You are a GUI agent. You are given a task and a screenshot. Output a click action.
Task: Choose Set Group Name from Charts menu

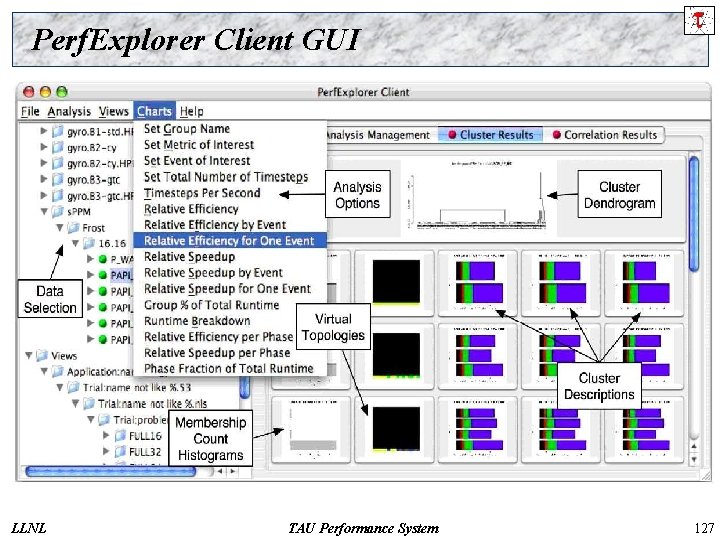pyautogui.click(x=230, y=129)
